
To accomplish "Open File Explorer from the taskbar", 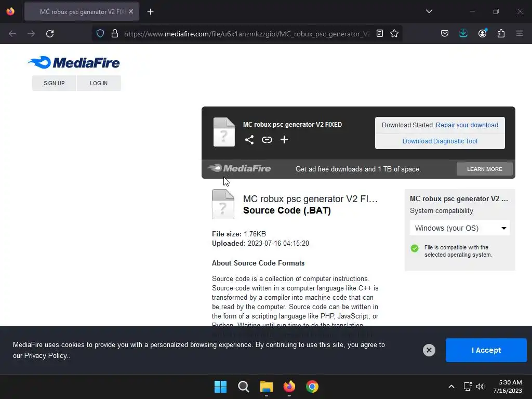I will 267,387.
